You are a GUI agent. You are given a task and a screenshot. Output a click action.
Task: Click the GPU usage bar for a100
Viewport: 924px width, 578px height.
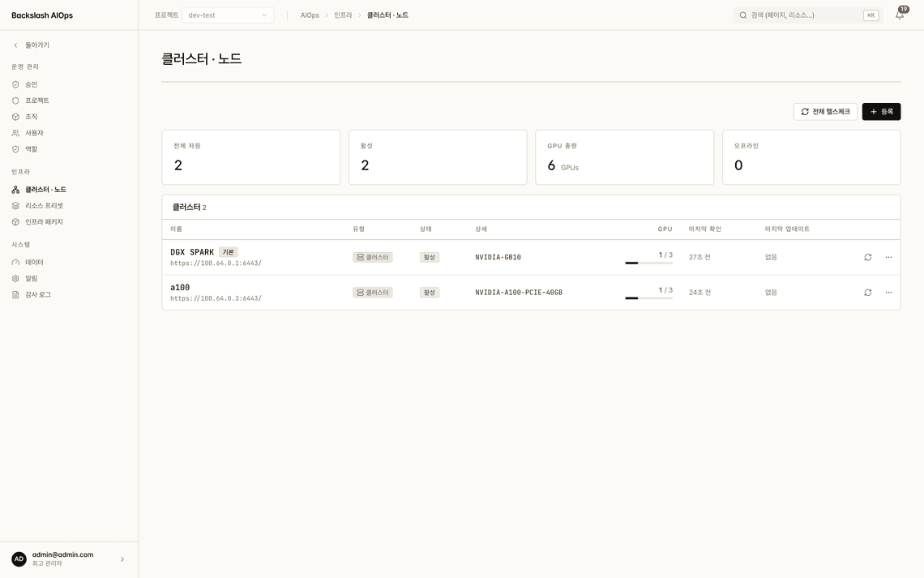pos(648,298)
